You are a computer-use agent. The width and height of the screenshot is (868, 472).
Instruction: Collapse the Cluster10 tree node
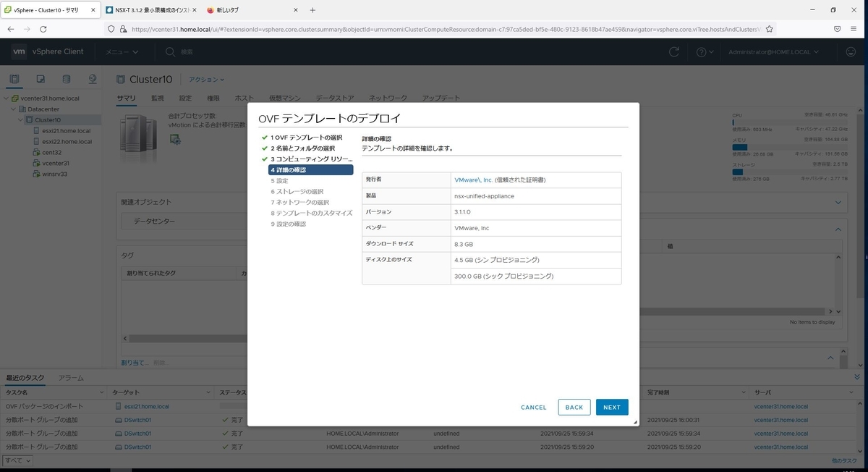pos(20,120)
